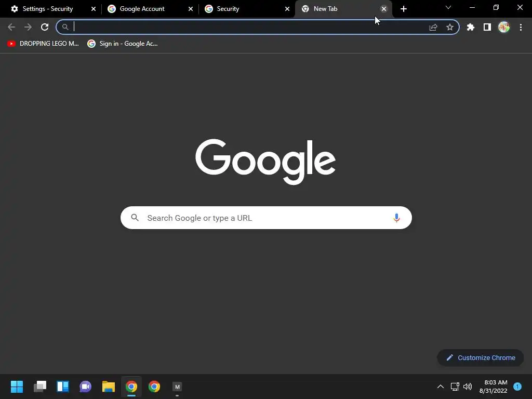Open the tab search dropdown chevron
Image resolution: width=532 pixels, height=399 pixels.
448,7
